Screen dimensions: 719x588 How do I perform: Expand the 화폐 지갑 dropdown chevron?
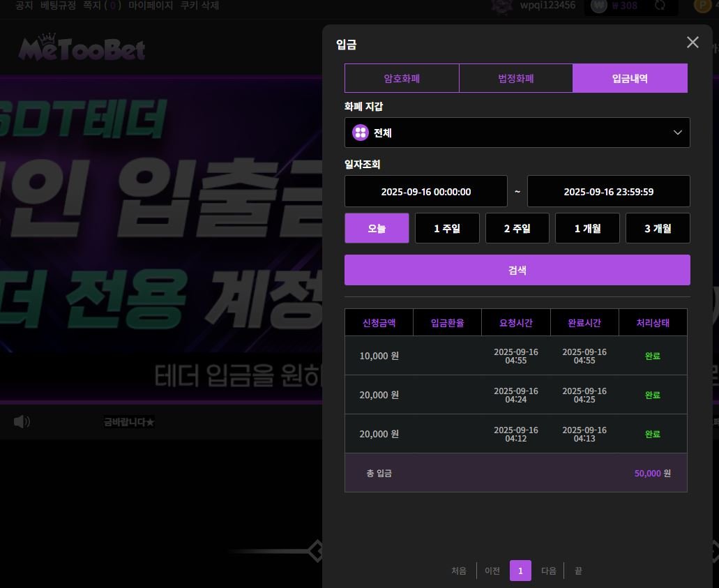click(x=677, y=133)
